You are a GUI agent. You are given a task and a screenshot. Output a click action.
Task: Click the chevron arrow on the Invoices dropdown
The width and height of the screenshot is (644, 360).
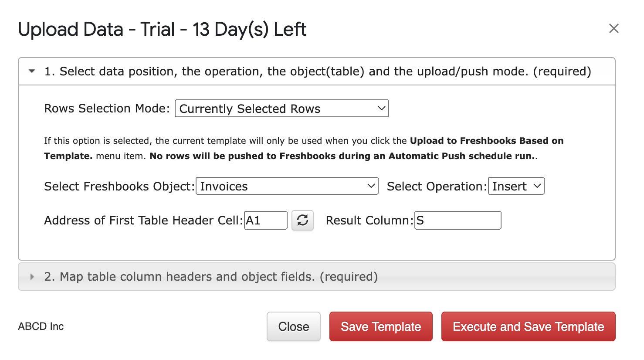pyautogui.click(x=371, y=186)
